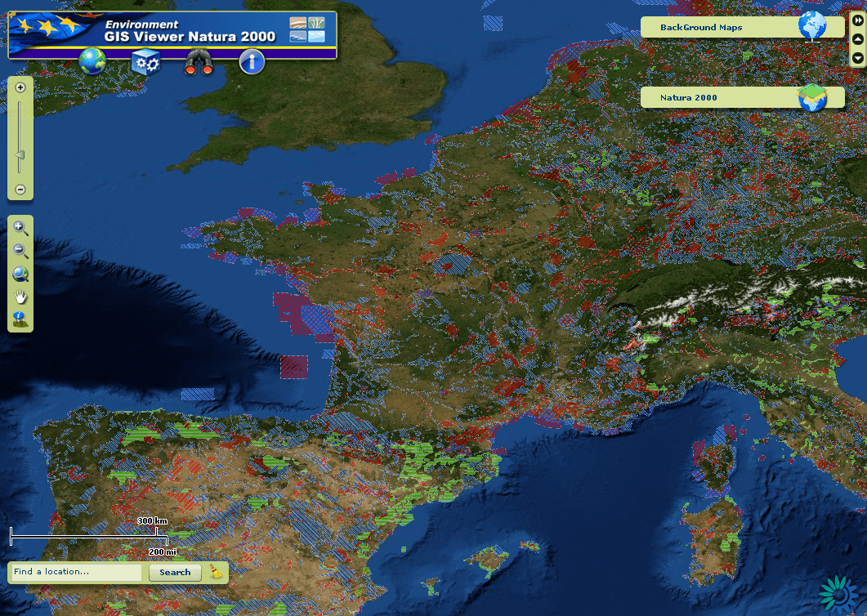
Task: Zoom to full extent with the globe magnifier
Action: [20, 274]
